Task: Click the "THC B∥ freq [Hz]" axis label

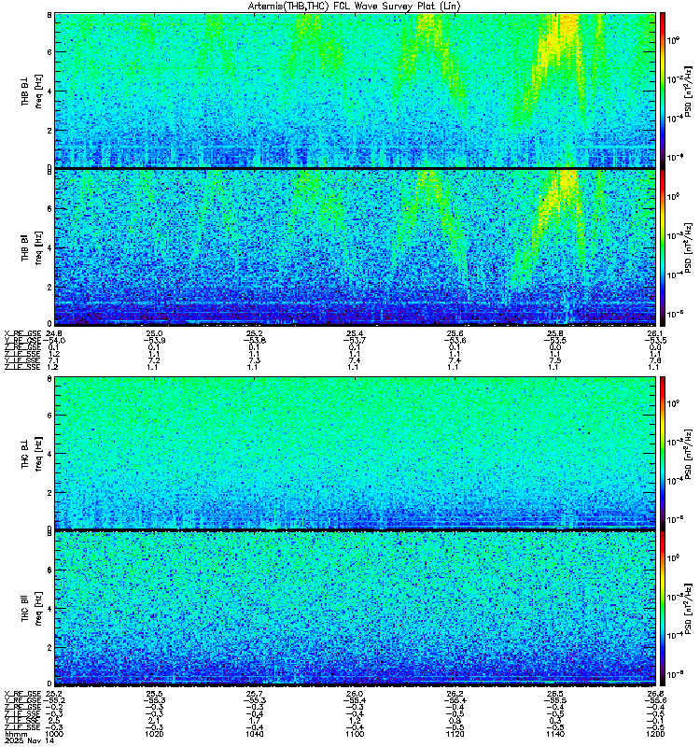Action: tap(32, 609)
